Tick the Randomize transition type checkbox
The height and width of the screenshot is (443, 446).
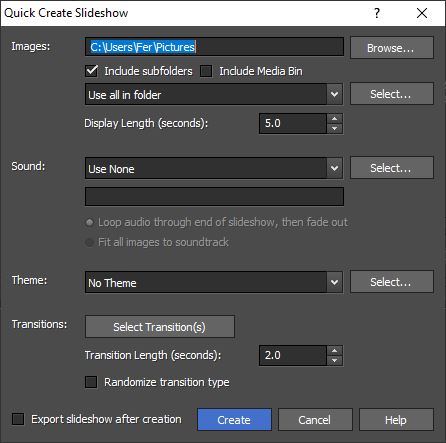pyautogui.click(x=91, y=382)
